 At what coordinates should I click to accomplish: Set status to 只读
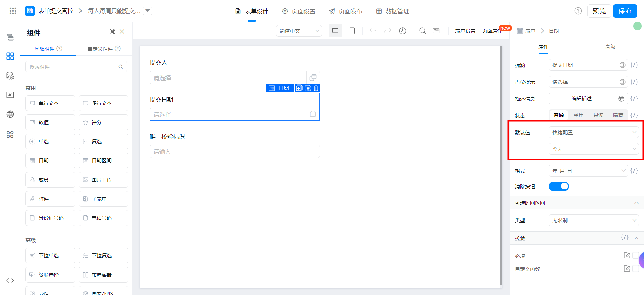tap(598, 115)
